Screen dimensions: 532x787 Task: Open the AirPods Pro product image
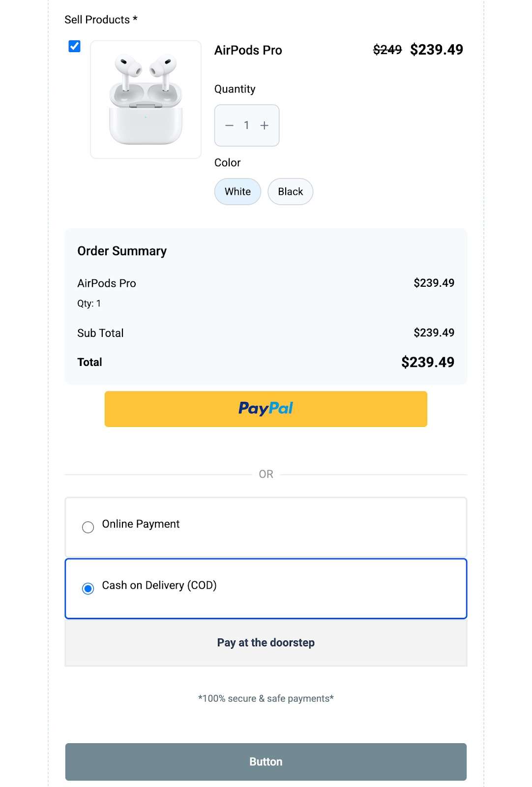coord(146,99)
